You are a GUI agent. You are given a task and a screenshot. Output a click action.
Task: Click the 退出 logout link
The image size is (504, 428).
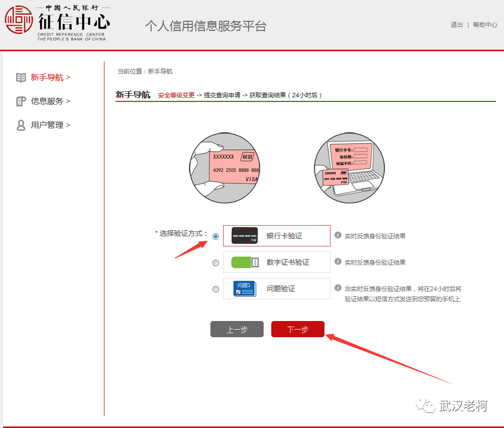point(456,25)
